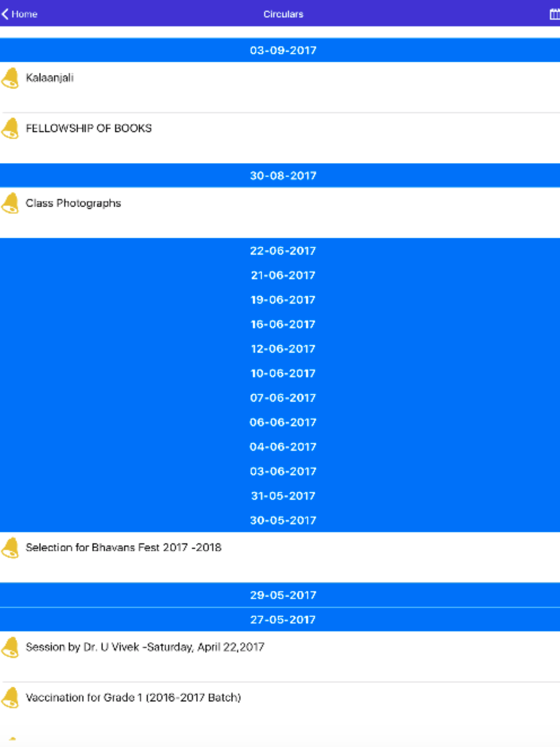Click the bell icon beside FELLOWSHIP OF BOOKS

[x=10, y=128]
